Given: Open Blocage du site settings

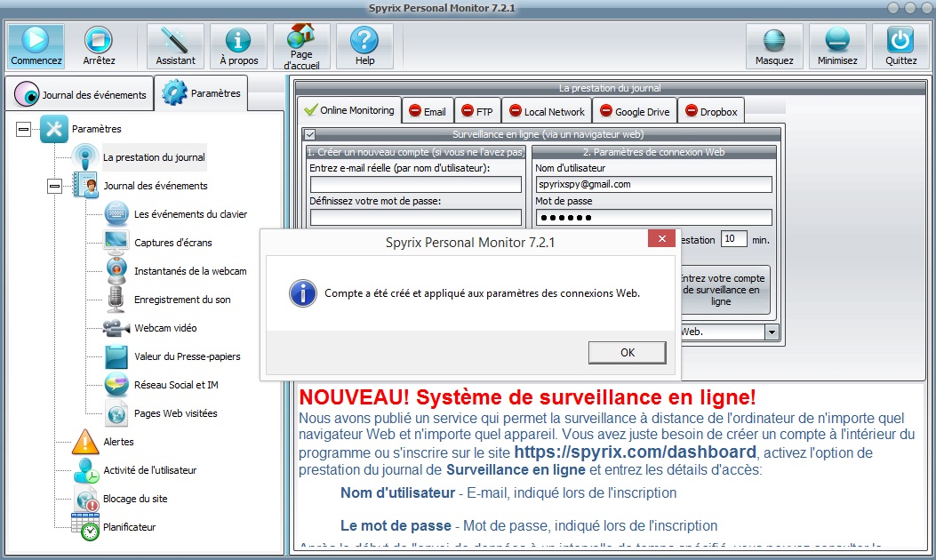Looking at the screenshot, I should click(135, 499).
